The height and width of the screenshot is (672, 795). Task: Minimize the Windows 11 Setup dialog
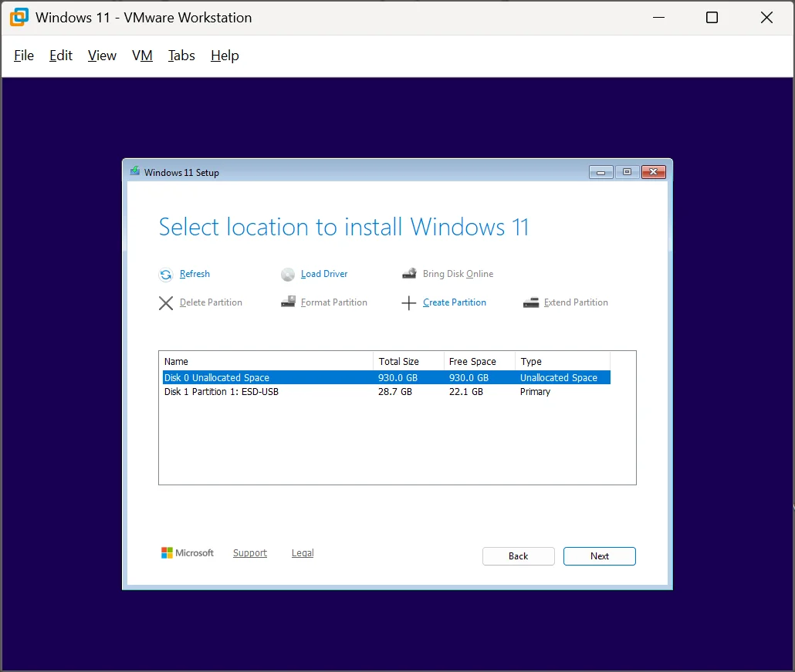point(600,172)
